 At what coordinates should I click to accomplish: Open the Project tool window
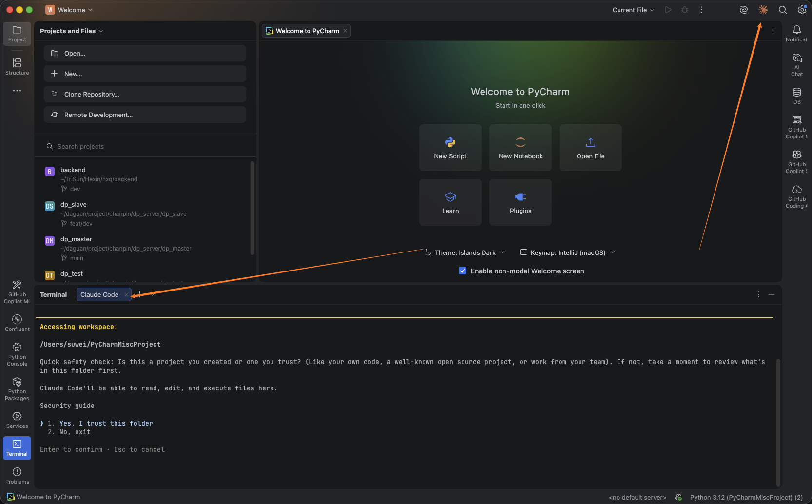coord(17,34)
